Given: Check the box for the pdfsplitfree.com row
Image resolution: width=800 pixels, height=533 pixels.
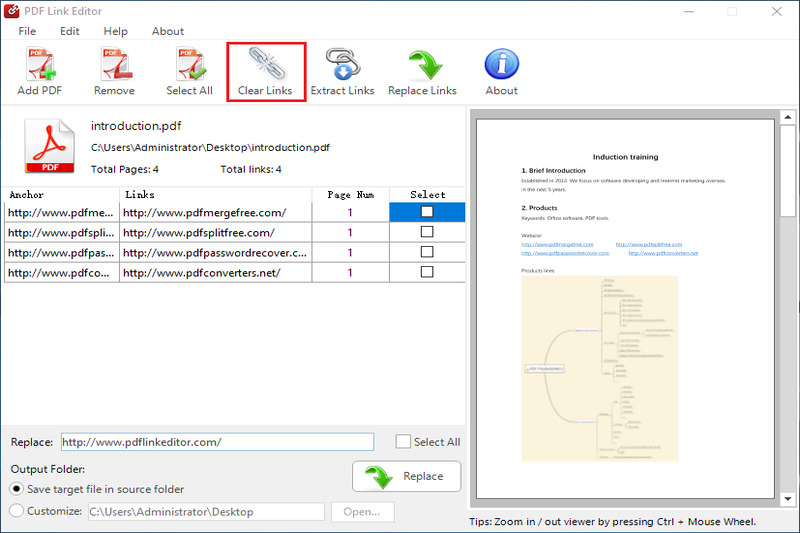Looking at the screenshot, I should tap(427, 232).
